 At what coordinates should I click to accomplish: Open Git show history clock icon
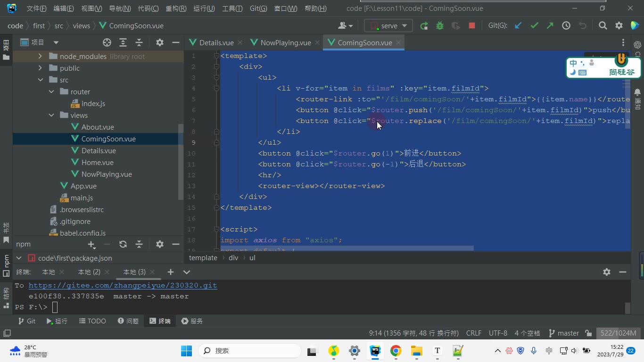566,26
